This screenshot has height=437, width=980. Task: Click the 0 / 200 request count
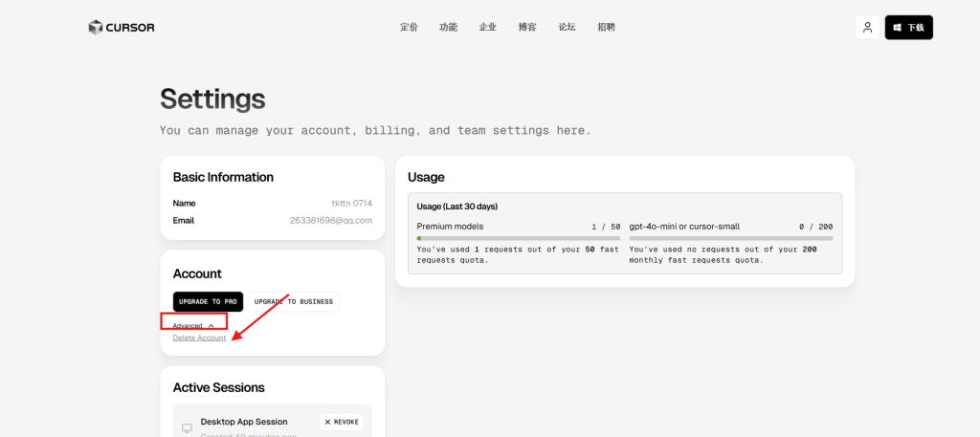coord(816,227)
